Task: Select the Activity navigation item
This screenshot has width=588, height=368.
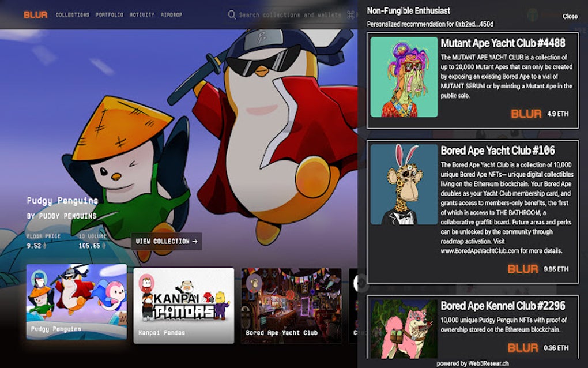Action: (x=141, y=14)
